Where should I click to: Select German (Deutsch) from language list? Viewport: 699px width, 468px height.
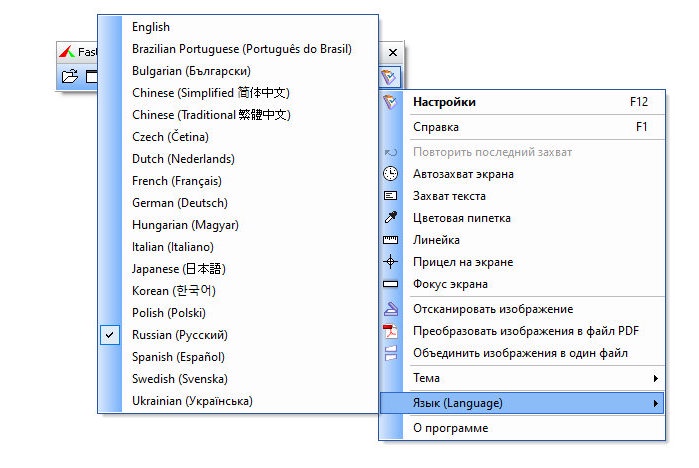(180, 203)
